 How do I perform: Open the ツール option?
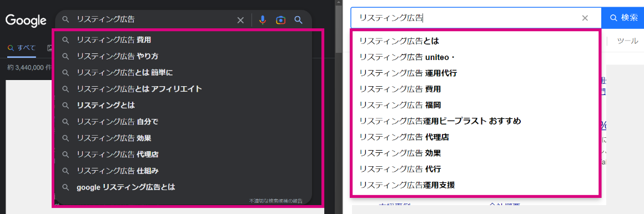click(x=628, y=41)
